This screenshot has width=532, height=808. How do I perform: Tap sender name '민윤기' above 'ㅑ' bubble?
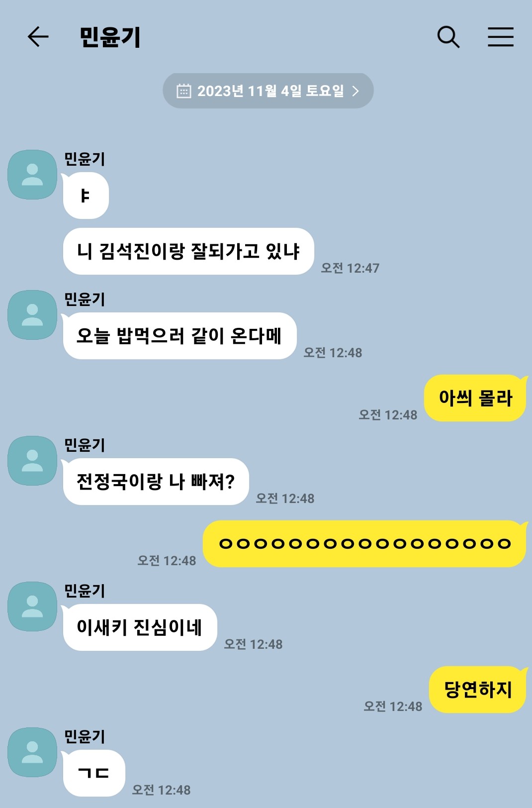tap(85, 159)
